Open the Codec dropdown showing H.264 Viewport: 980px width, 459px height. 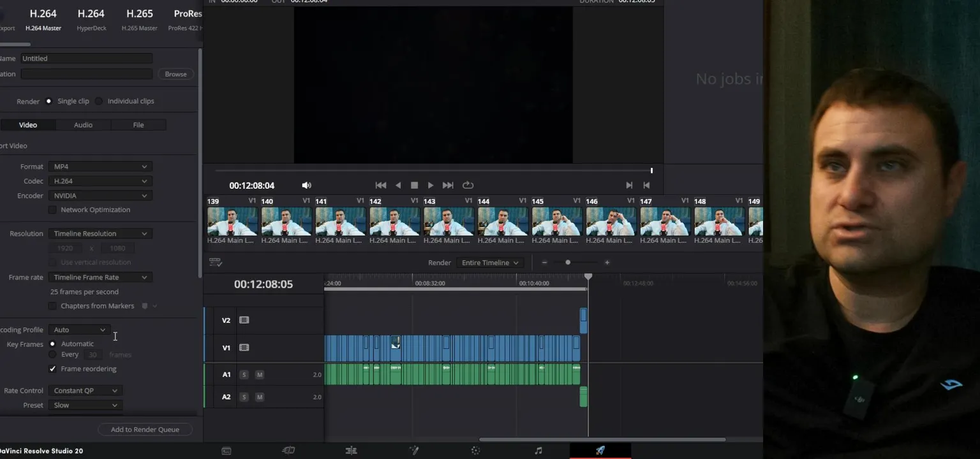tap(100, 181)
